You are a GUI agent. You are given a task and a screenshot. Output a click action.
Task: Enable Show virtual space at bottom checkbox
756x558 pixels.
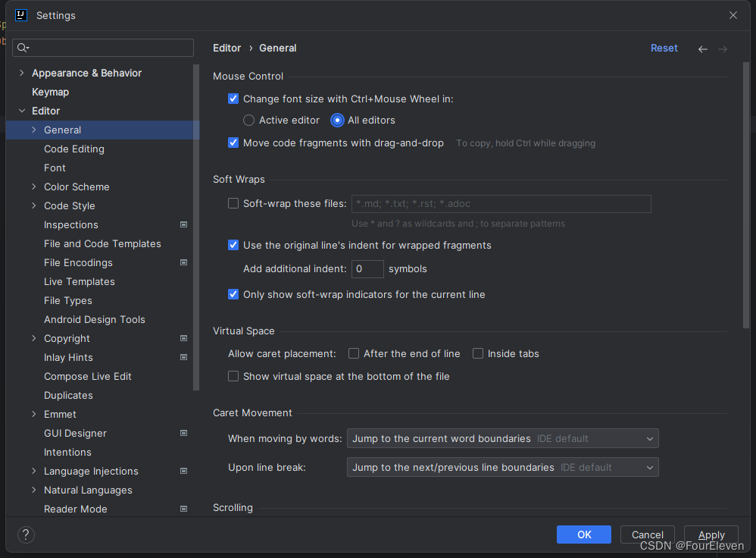[x=233, y=377]
